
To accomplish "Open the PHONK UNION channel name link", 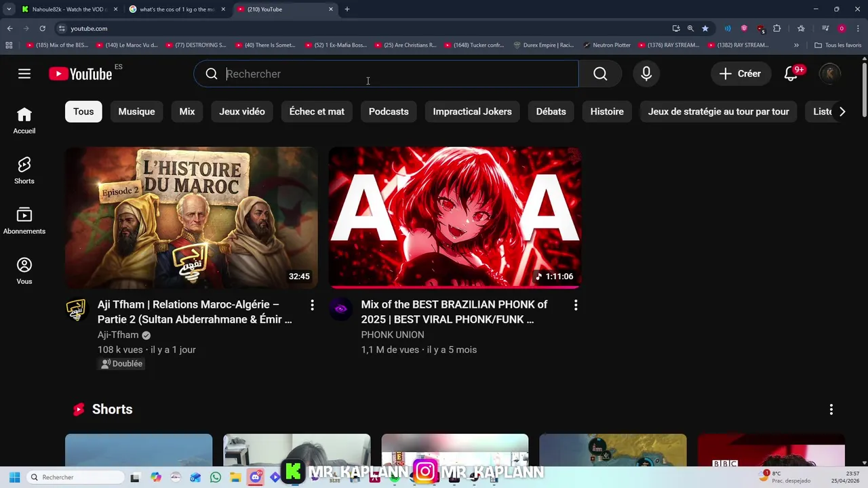I will point(393,335).
